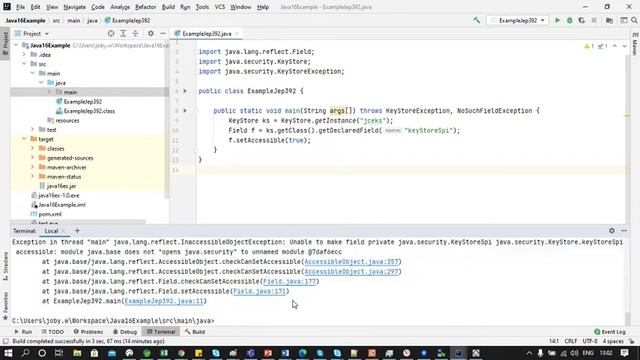Open the Project view selector dropdown

[32, 33]
